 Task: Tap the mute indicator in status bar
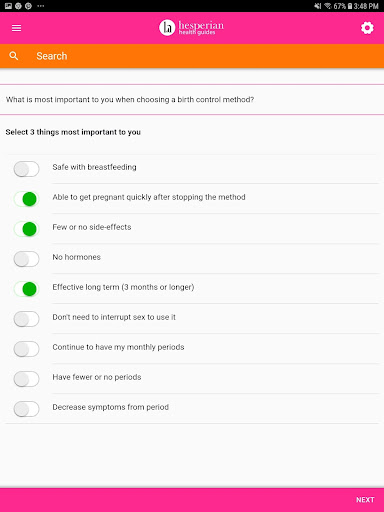point(318,6)
